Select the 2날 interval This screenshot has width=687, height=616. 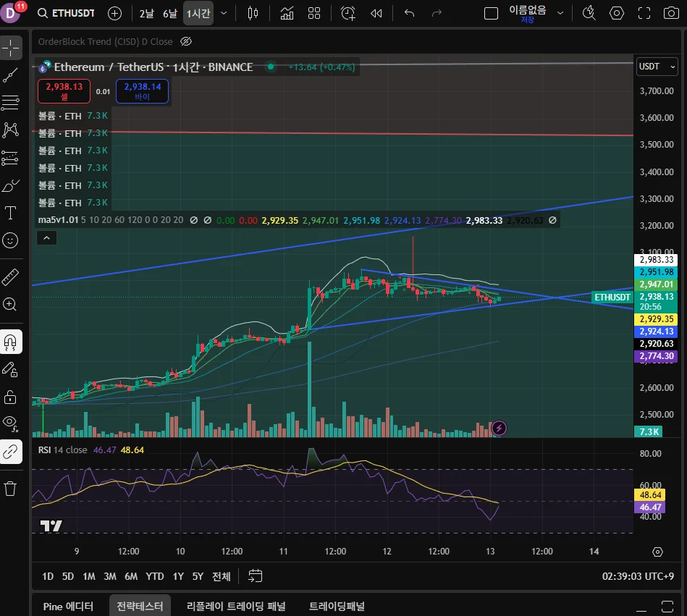147,14
